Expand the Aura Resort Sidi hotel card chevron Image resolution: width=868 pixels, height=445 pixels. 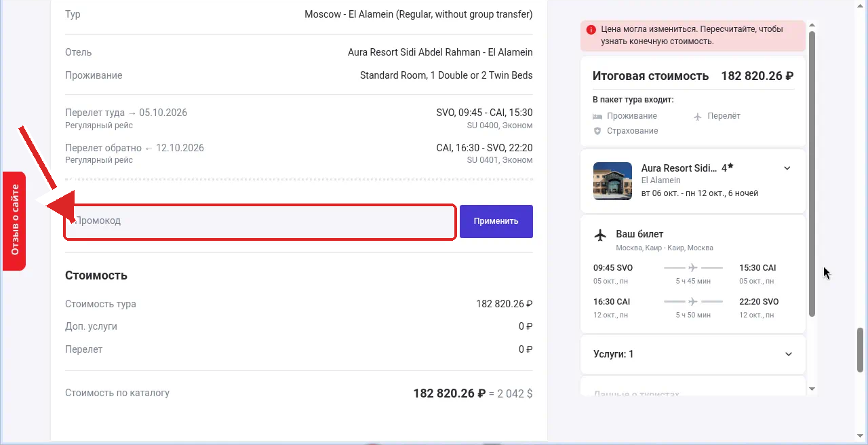(787, 168)
